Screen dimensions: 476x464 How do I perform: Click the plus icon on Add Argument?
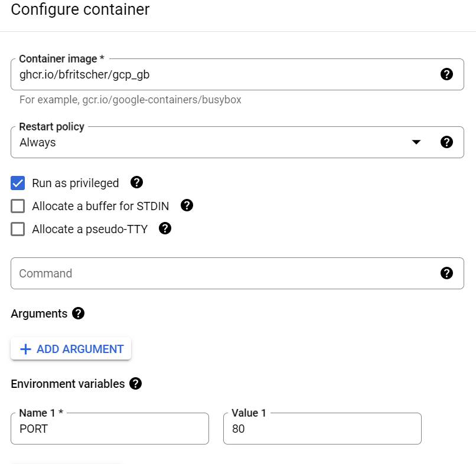pyautogui.click(x=25, y=349)
